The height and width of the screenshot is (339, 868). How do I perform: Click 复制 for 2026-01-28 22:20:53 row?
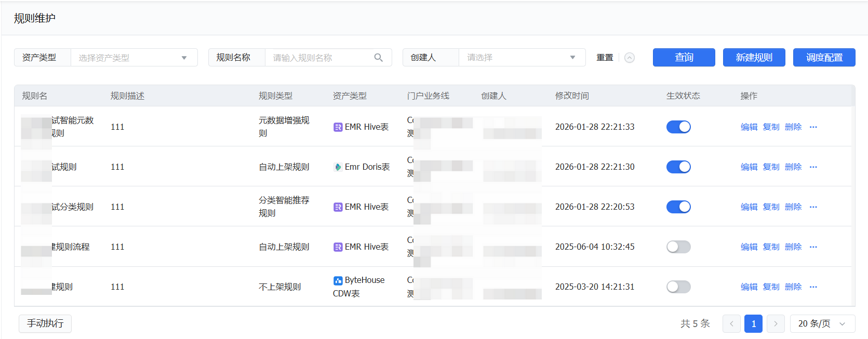771,207
